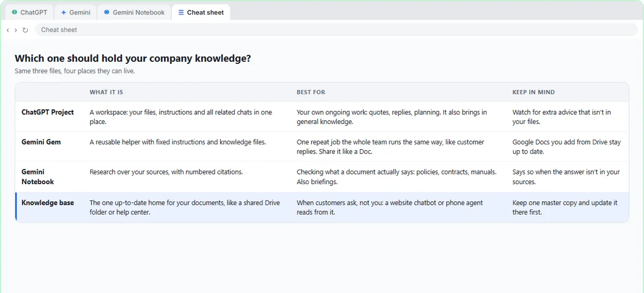Image resolution: width=644 pixels, height=293 pixels.
Task: Click 'Google Docs you add from Drive' cell
Action: pyautogui.click(x=567, y=147)
